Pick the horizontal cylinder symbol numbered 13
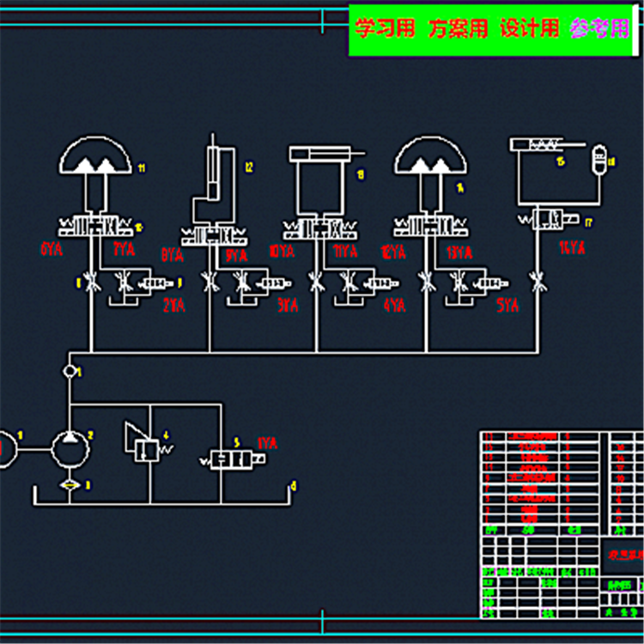 (x=326, y=154)
